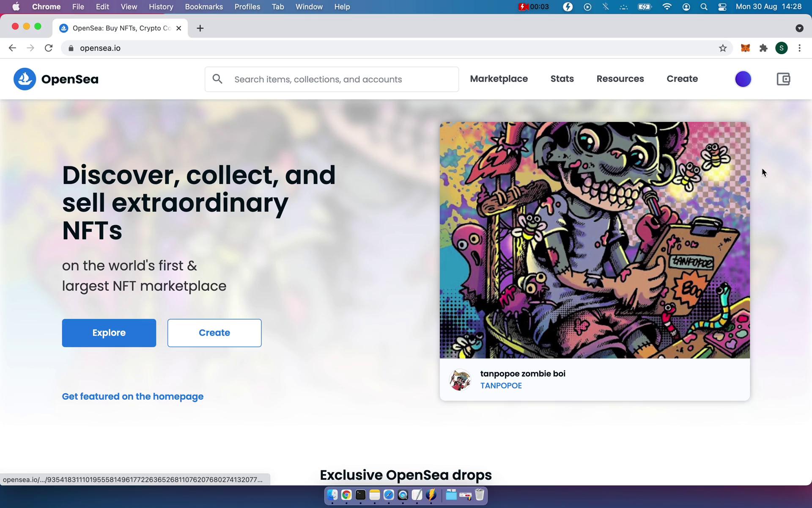Open the Marketplace menu item
Image resolution: width=812 pixels, height=508 pixels.
(x=498, y=78)
